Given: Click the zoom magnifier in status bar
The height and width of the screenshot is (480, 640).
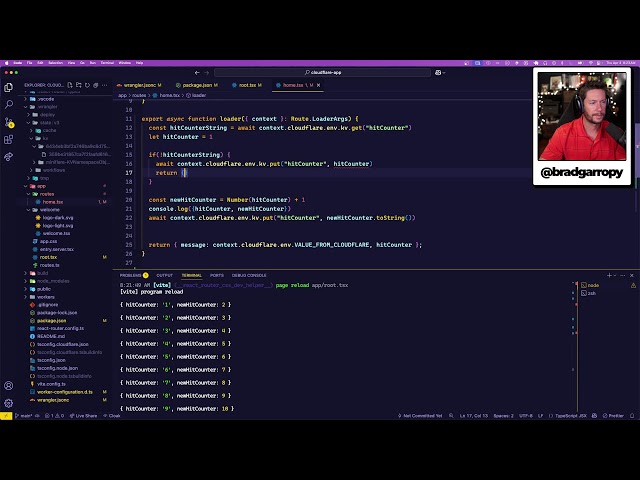Looking at the screenshot, I should [451, 416].
